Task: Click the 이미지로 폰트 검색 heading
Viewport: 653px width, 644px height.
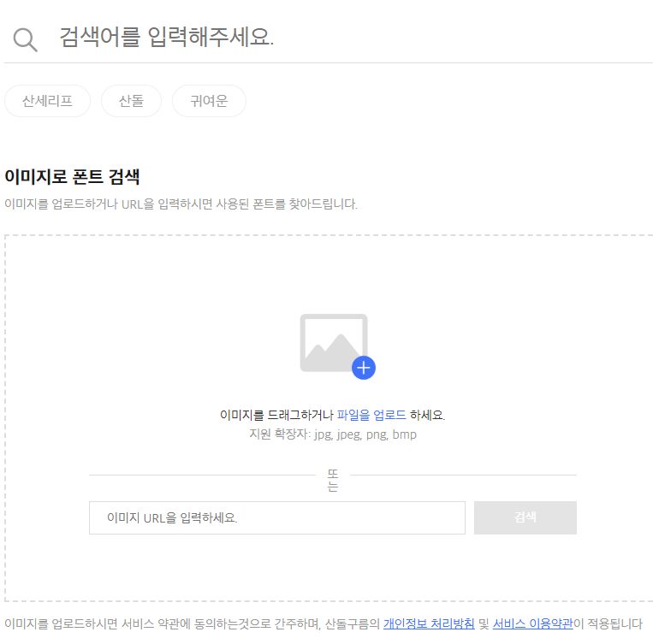Action: click(72, 176)
